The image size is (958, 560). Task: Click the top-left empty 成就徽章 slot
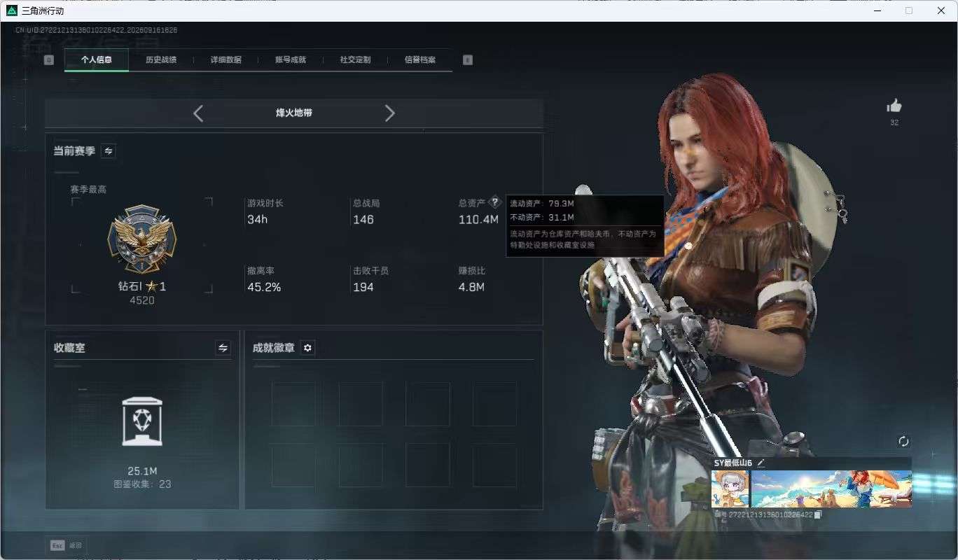[293, 404]
